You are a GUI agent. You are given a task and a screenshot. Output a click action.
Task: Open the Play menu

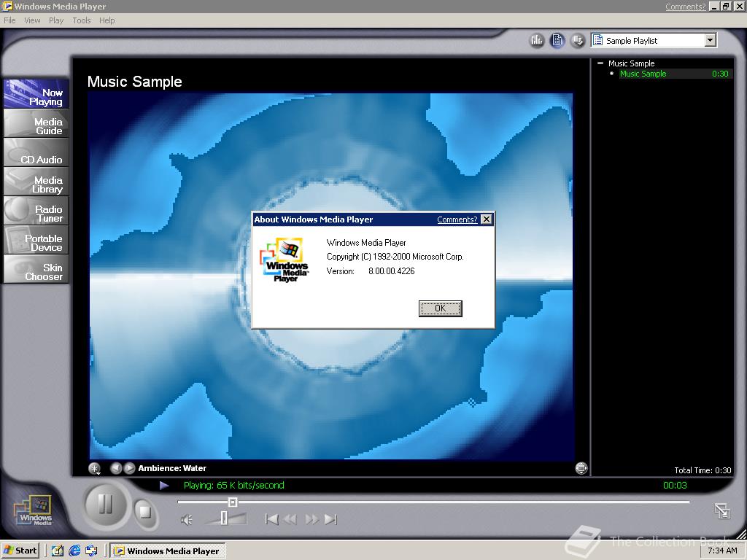pos(55,20)
